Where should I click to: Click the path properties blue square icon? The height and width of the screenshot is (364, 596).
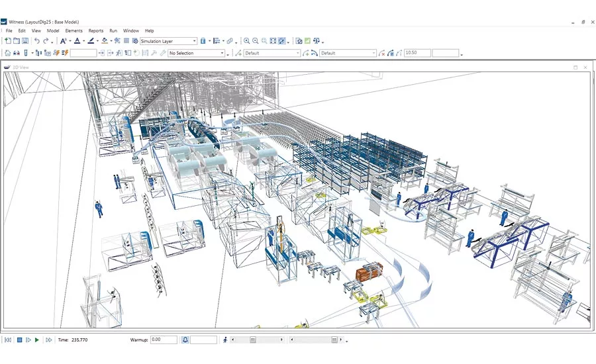[390, 53]
